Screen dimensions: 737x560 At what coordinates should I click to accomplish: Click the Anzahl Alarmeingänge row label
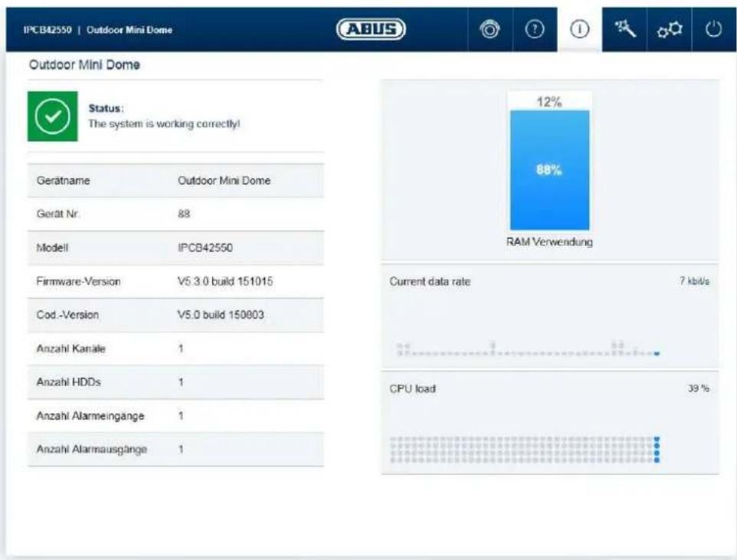(x=90, y=416)
